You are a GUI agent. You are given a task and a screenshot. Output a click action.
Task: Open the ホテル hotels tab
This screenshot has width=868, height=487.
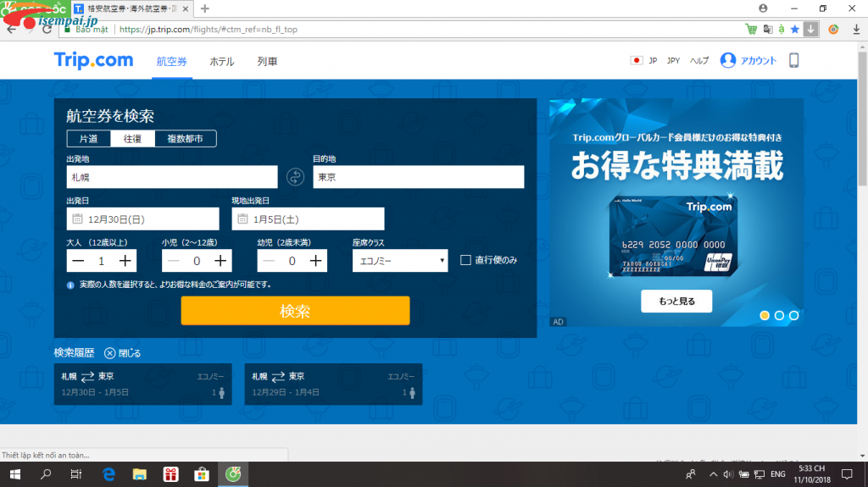tap(221, 62)
